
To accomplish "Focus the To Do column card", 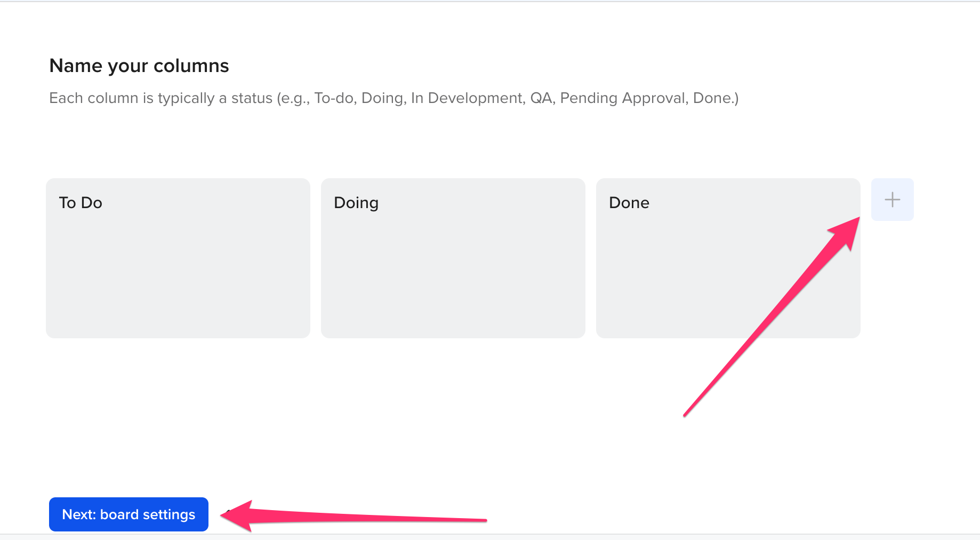I will pos(178,258).
